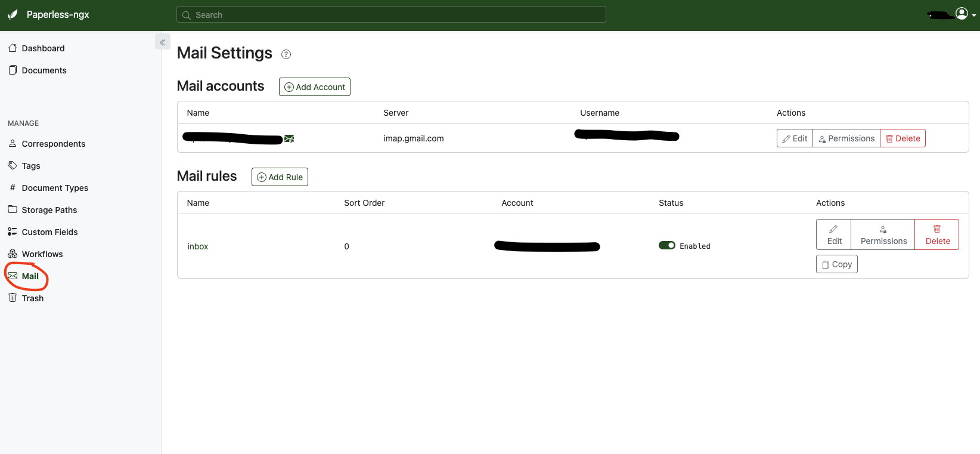Edit the inbox mail rule
Image resolution: width=980 pixels, height=454 pixels.
[x=834, y=234]
